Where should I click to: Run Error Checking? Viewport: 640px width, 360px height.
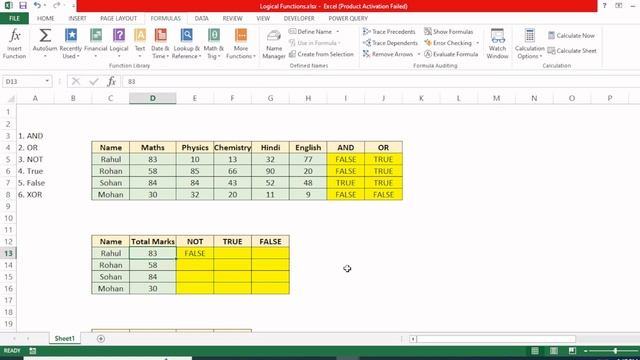[448, 43]
